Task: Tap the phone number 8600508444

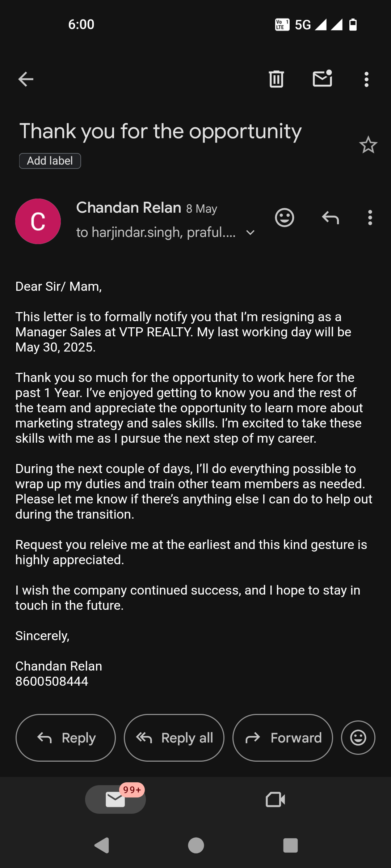Action: tap(52, 681)
